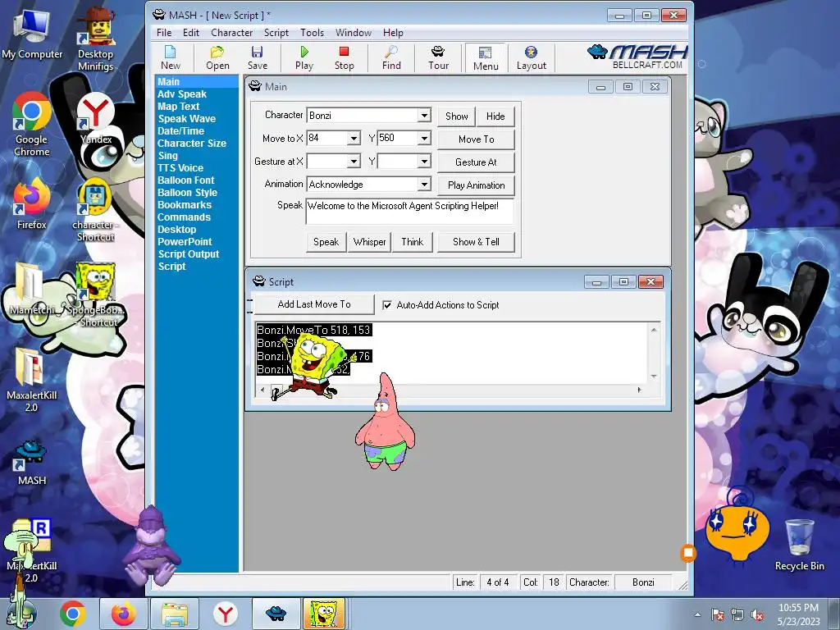840x630 pixels.
Task: Open the File menu
Action: [x=164, y=33]
